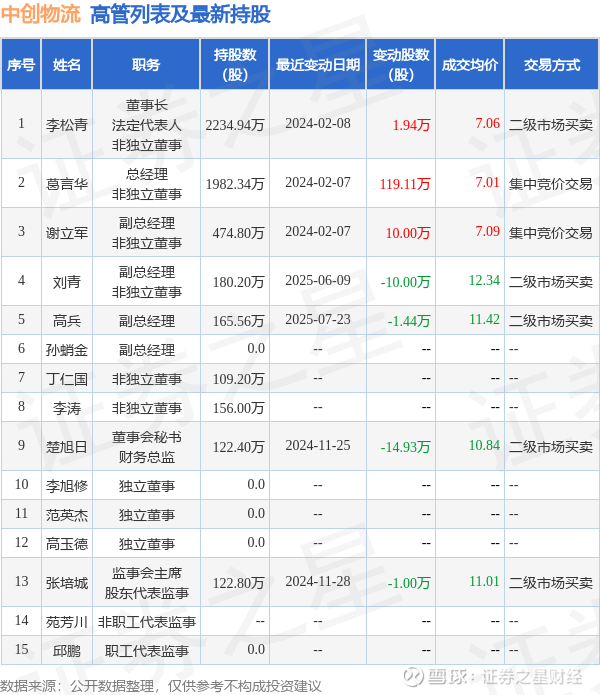The image size is (600, 695).
Task: Click holdings value 1982.34万
Action: tap(235, 184)
